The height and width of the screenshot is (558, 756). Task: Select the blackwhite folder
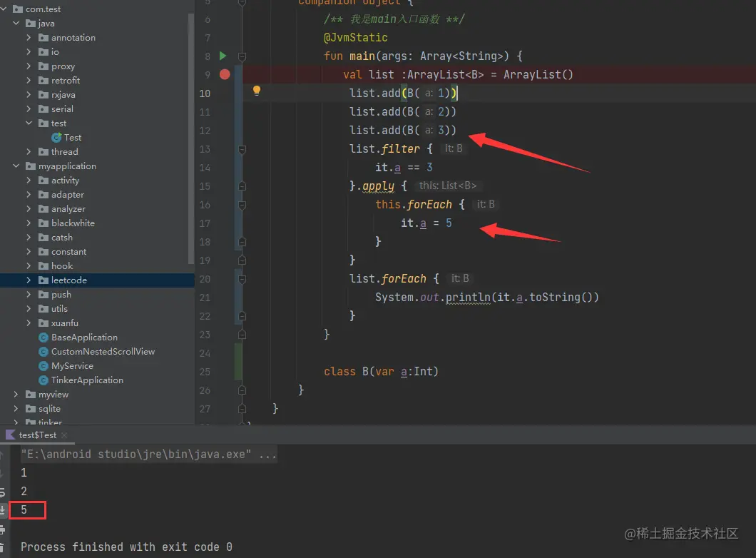click(66, 223)
